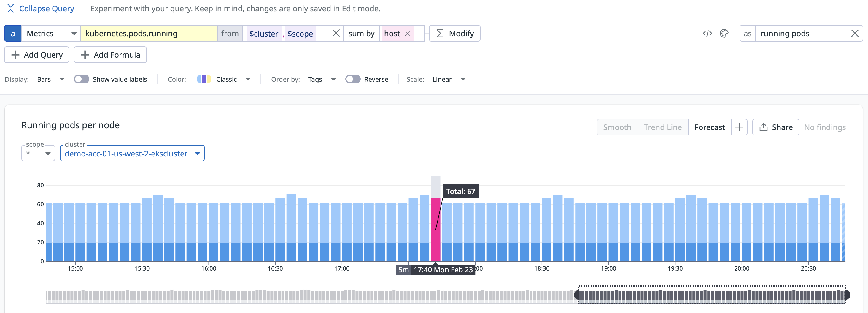Open the cluster selector dropdown
The image size is (868, 313).
point(132,154)
